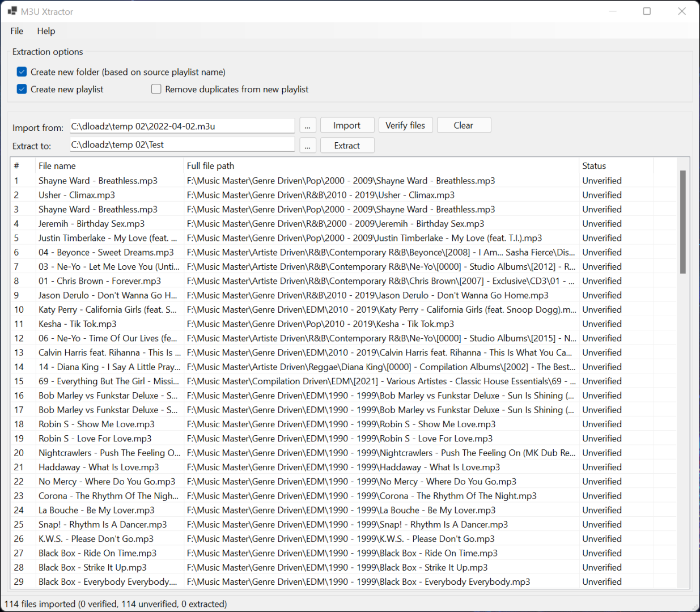
Task: Select row 06 - Ne-Yo - Time Of Our Lives
Action: coord(343,338)
